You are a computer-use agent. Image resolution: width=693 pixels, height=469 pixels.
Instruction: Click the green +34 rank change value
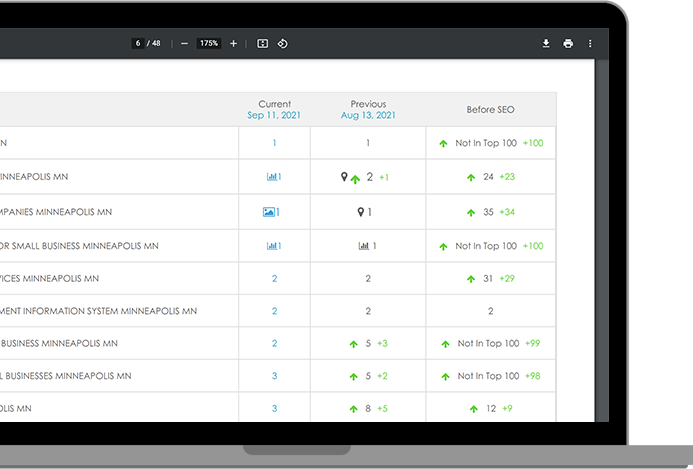pyautogui.click(x=507, y=212)
